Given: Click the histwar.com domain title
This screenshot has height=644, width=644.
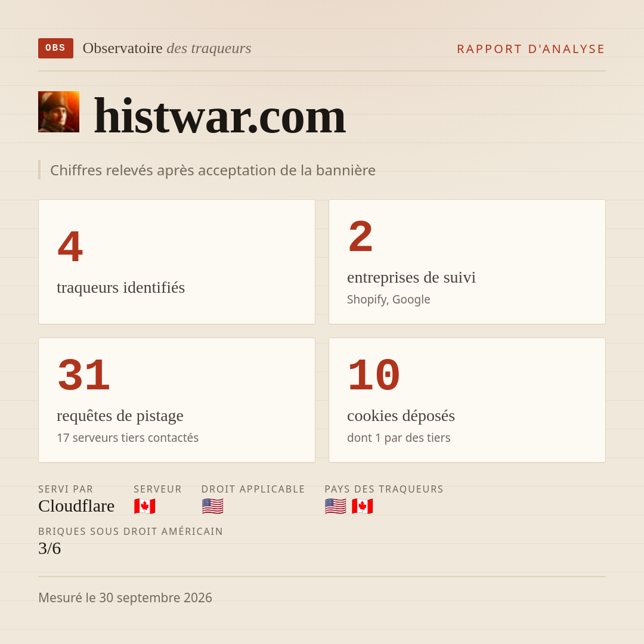Looking at the screenshot, I should [219, 116].
